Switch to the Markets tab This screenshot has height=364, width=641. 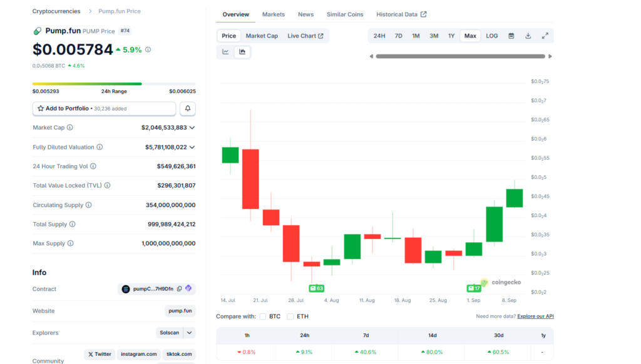273,14
